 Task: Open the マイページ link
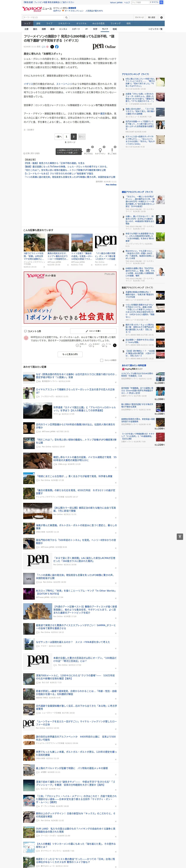tap(139, 18)
